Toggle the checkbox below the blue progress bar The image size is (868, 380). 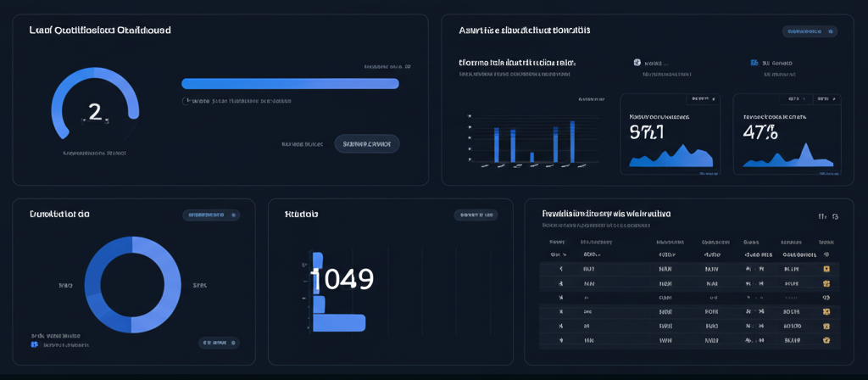(x=186, y=101)
